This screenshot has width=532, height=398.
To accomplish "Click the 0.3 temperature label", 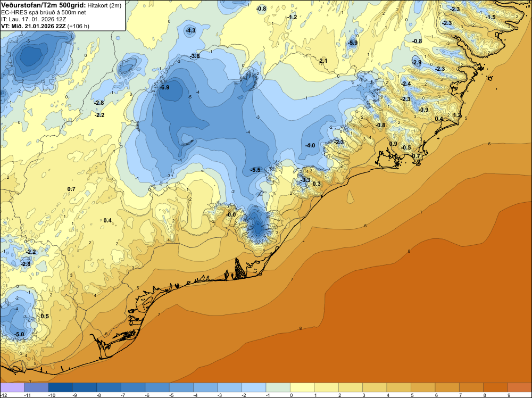I will [317, 184].
